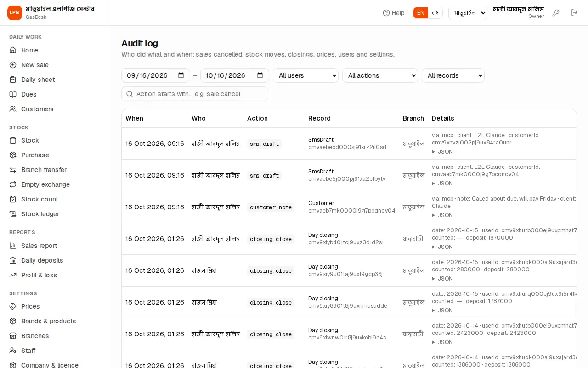Open Sales report
588x368 pixels.
[x=55, y=246]
